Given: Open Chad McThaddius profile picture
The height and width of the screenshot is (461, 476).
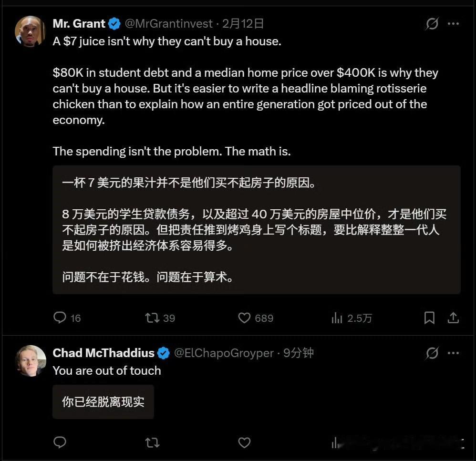Looking at the screenshot, I should click(x=31, y=361).
